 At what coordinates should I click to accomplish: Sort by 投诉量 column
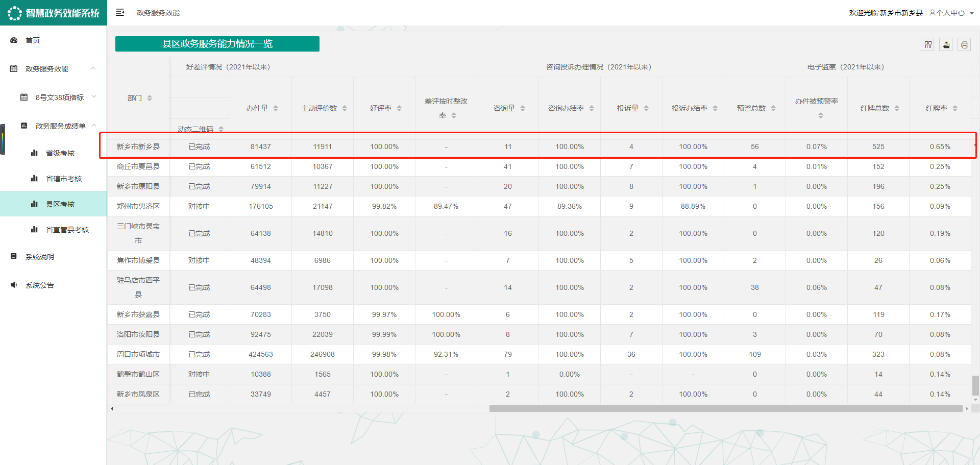(646, 108)
